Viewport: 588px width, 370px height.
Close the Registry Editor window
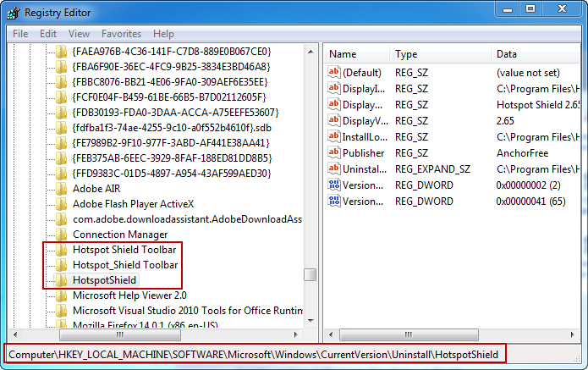562,9
